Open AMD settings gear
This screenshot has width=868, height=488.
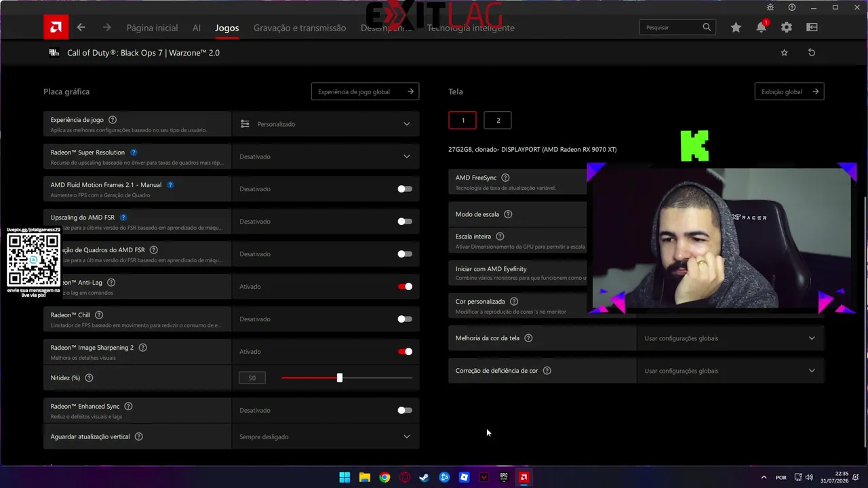click(787, 28)
